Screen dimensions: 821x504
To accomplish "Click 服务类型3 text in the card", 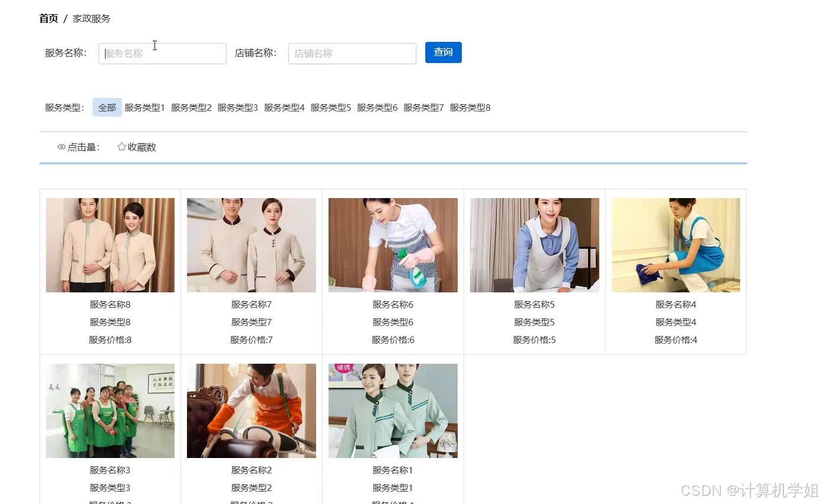I will 110,488.
